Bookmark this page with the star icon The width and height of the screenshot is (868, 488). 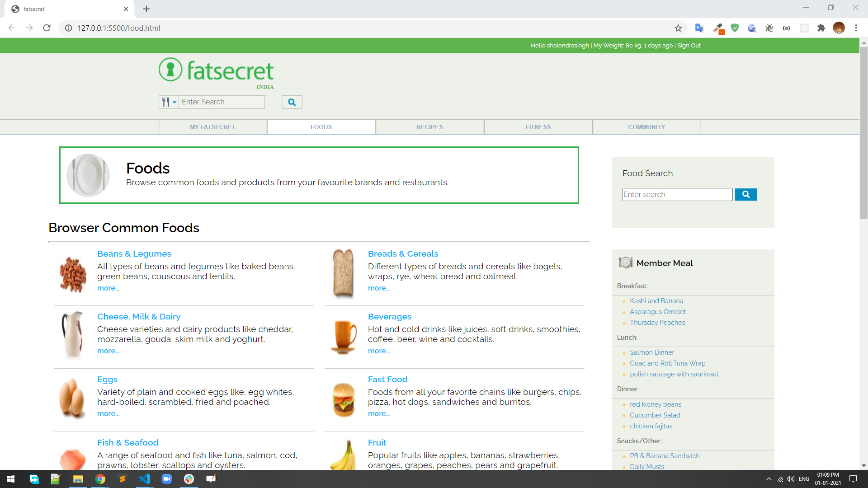678,28
